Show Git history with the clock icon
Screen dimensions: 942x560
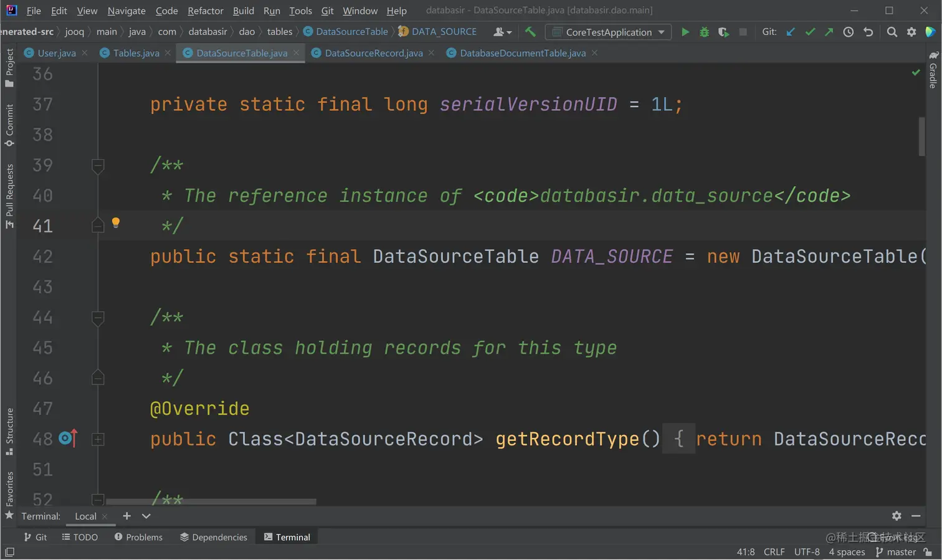[x=849, y=32]
